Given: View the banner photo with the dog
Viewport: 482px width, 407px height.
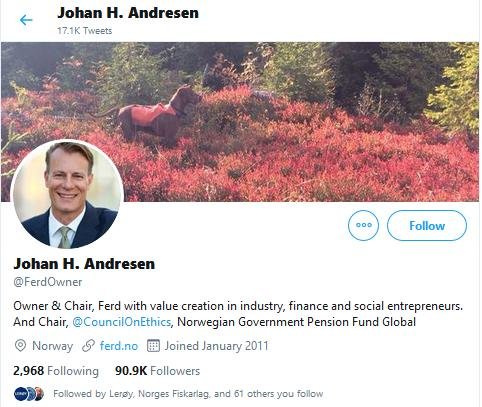Looking at the screenshot, I should (x=241, y=122).
